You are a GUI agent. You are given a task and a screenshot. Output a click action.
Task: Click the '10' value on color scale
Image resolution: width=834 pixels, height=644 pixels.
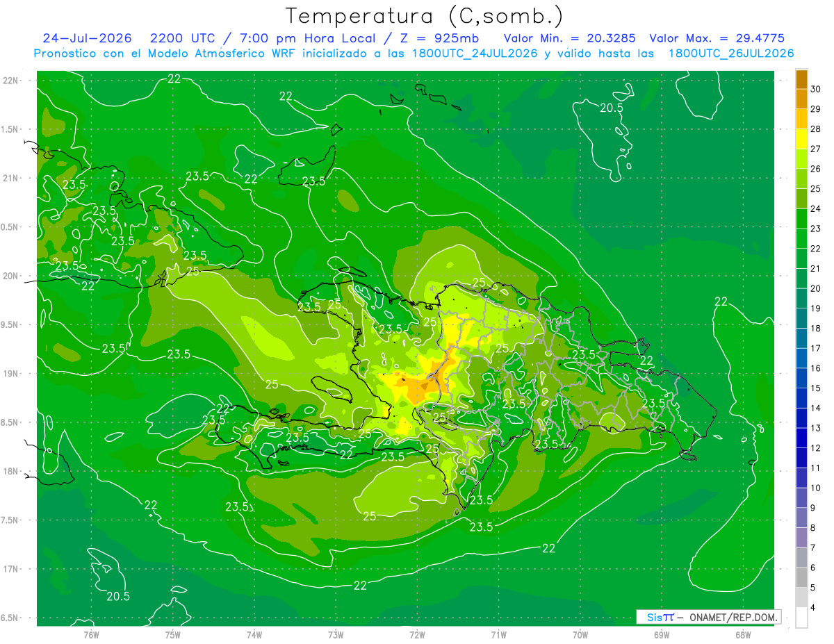(816, 488)
